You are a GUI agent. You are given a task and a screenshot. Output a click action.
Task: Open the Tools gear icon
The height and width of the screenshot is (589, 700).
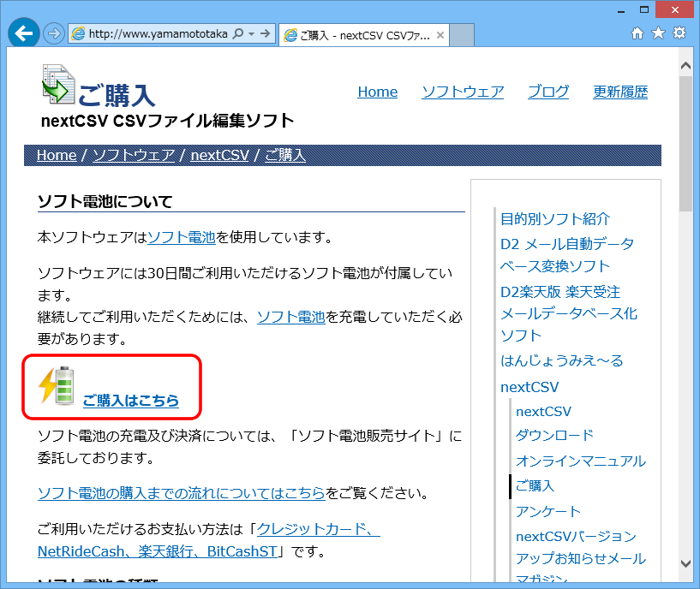click(679, 33)
